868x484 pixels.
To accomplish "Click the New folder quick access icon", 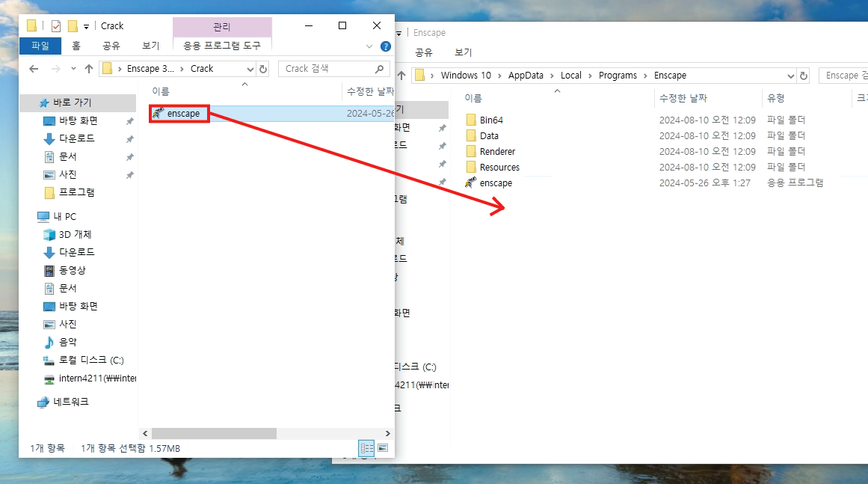I will tap(73, 26).
